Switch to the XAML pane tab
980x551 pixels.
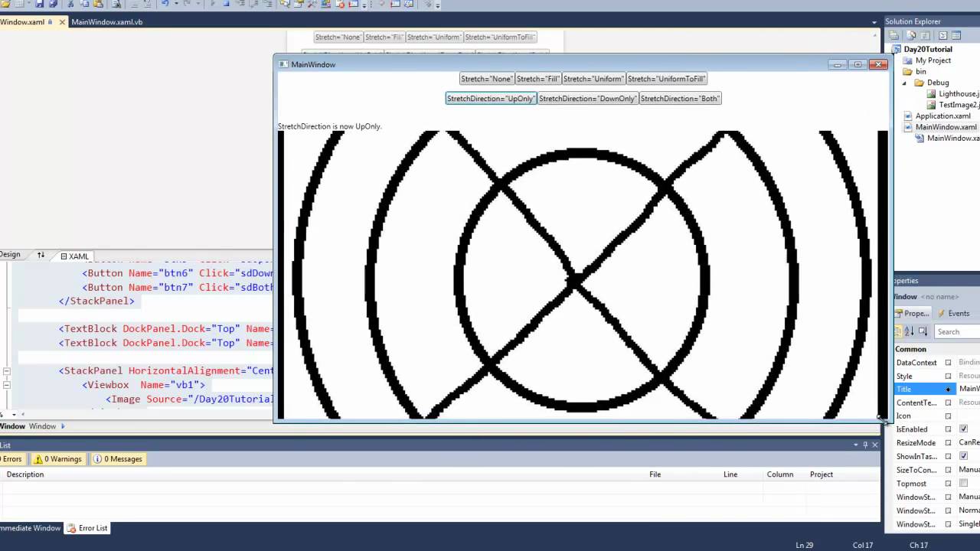coord(75,256)
